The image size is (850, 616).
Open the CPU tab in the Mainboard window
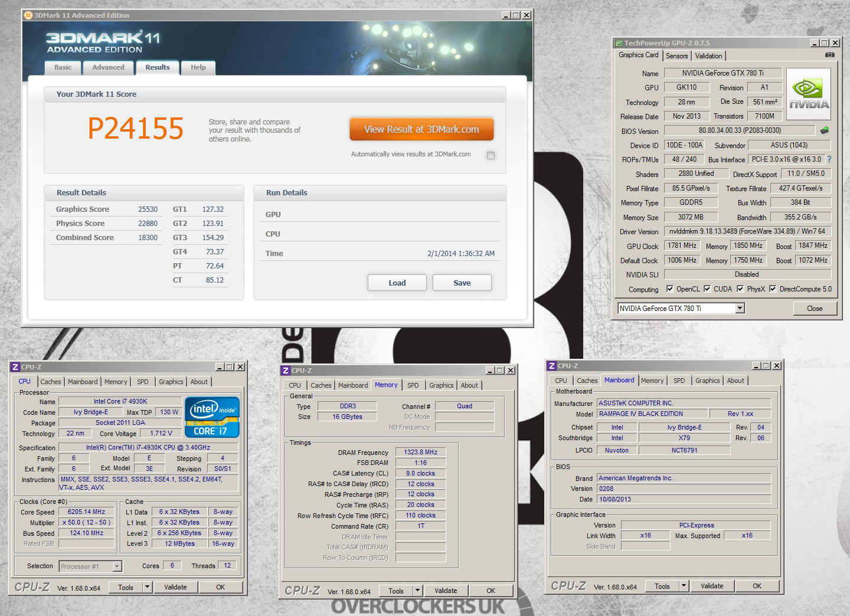click(x=561, y=381)
